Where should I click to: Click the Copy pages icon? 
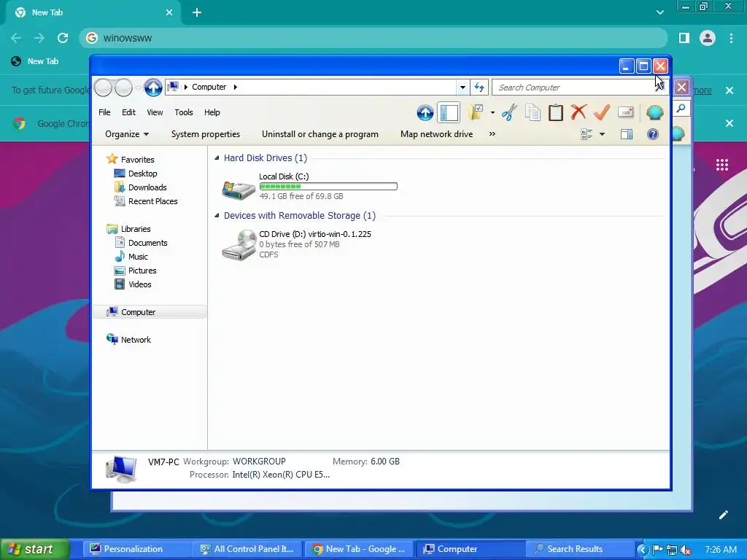[533, 112]
